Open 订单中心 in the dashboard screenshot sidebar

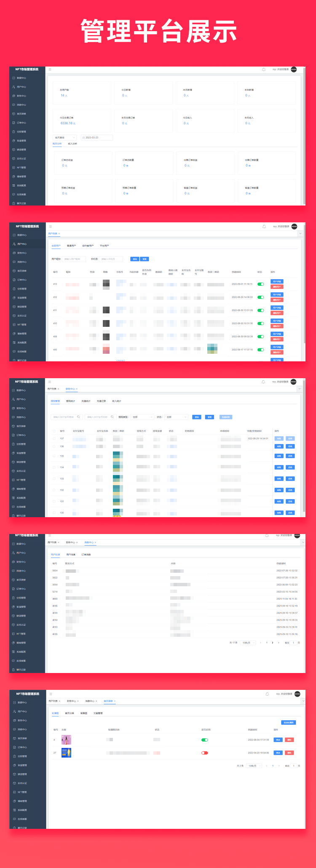[x=21, y=123]
